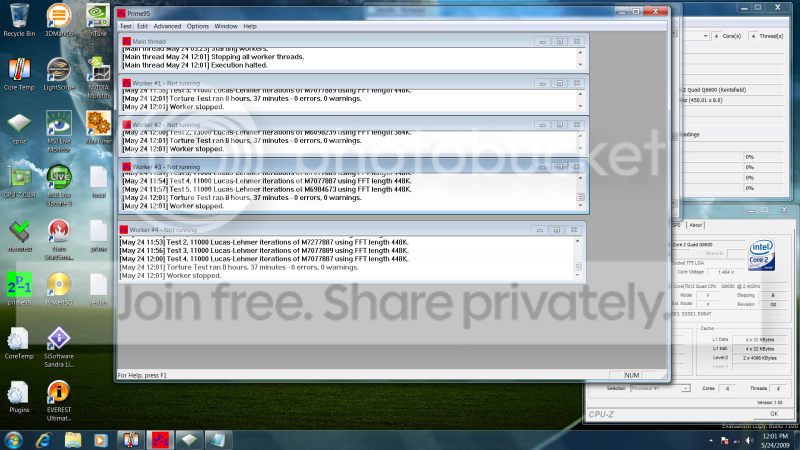Maximize the Main thread child window
Viewport: 800px width, 450px height.
click(560, 41)
